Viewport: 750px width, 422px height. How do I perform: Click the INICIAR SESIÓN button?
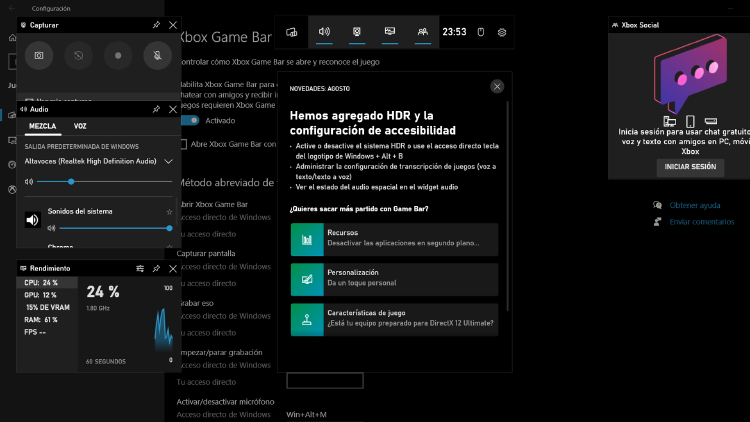pos(689,167)
